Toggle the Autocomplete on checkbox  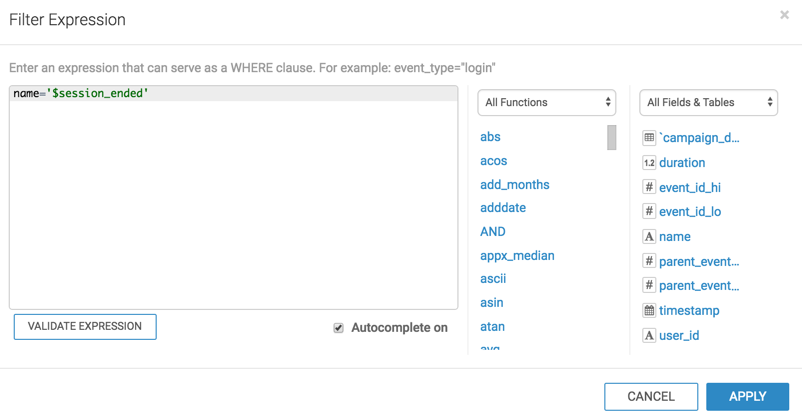click(339, 328)
